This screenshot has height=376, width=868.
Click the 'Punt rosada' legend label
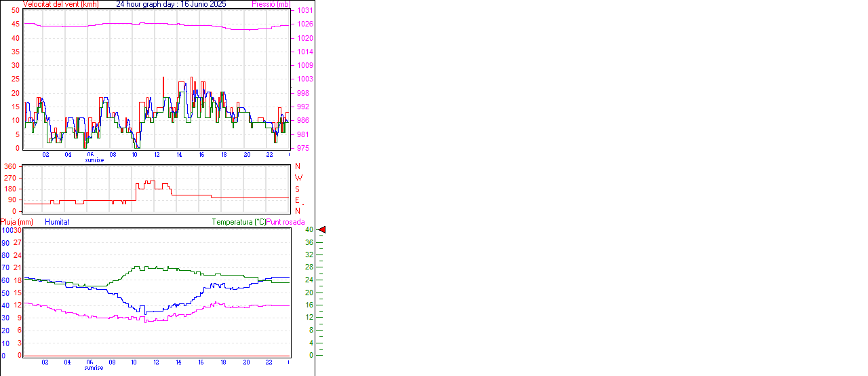coord(285,222)
